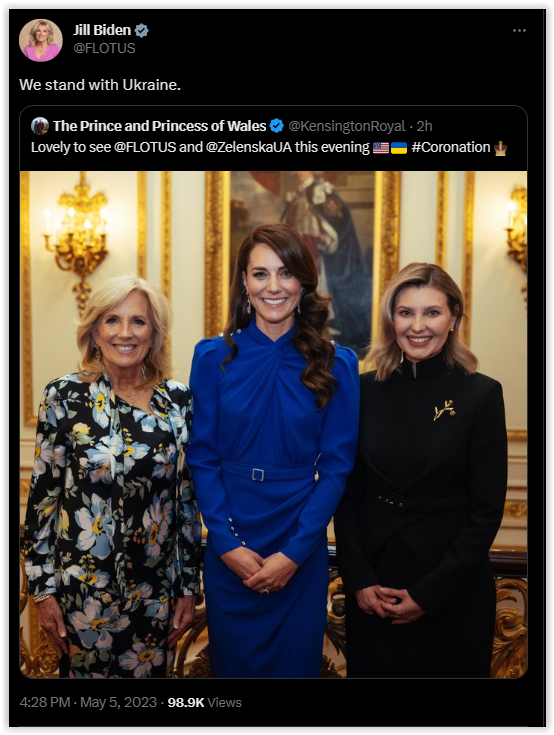Click the @FLOTUS mention in quoted text
The height and width of the screenshot is (735, 554).
[145, 147]
